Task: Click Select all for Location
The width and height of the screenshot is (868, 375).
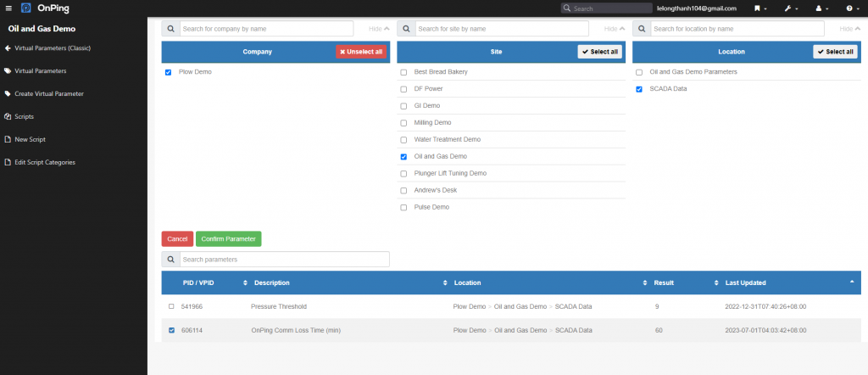Action: coord(835,52)
